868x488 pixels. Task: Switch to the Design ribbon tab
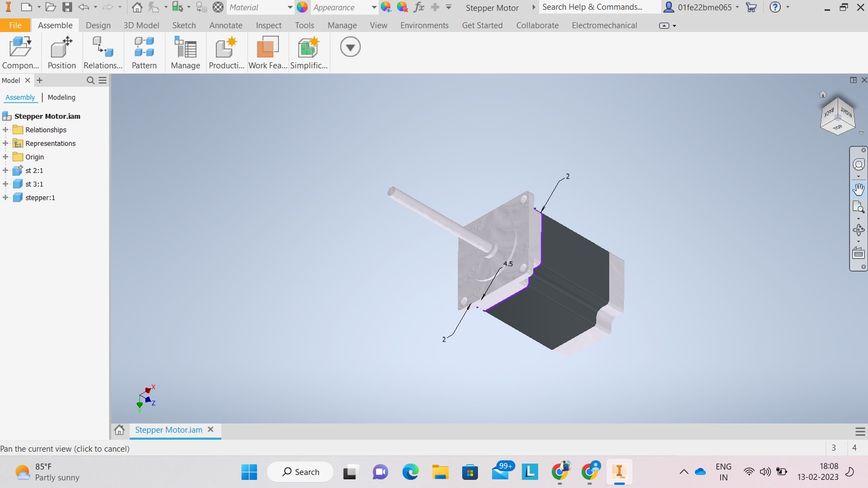(98, 25)
